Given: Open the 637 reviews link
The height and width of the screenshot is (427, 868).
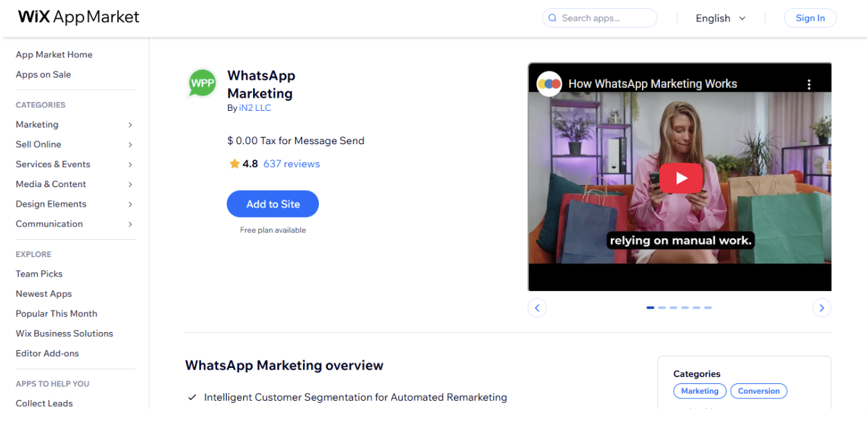Looking at the screenshot, I should tap(291, 164).
